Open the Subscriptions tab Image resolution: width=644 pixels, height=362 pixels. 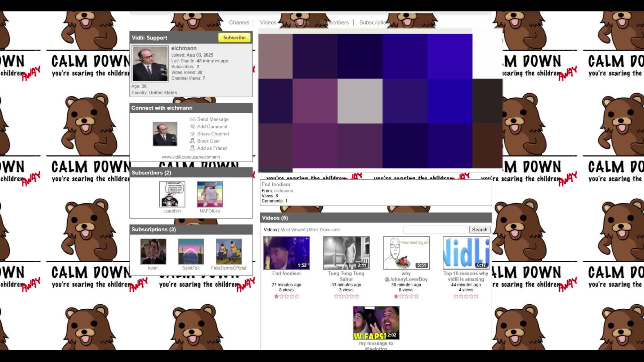[375, 22]
